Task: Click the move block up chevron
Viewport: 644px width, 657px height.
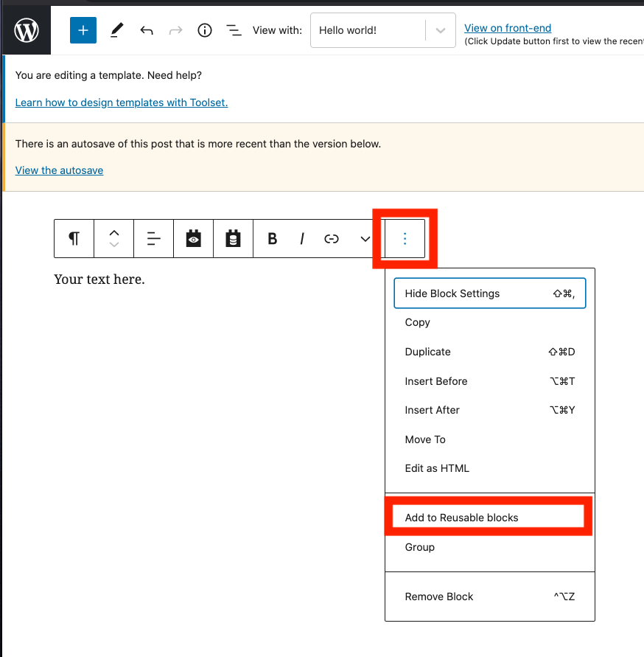Action: 114,232
